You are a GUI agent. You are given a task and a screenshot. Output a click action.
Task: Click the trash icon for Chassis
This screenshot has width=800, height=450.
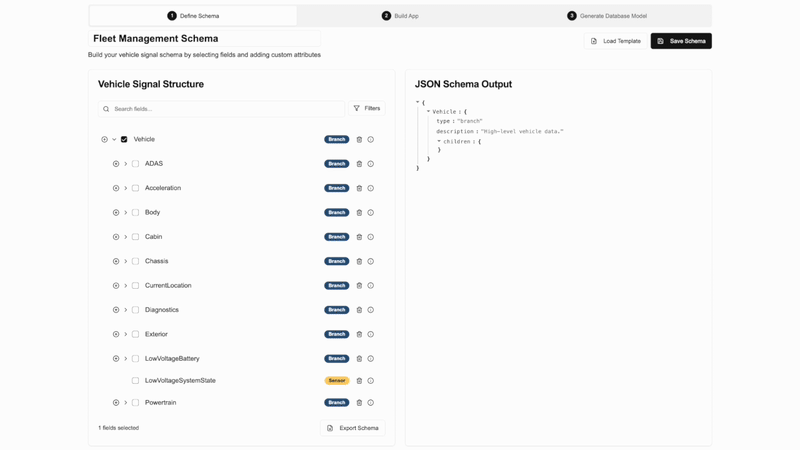tap(359, 261)
